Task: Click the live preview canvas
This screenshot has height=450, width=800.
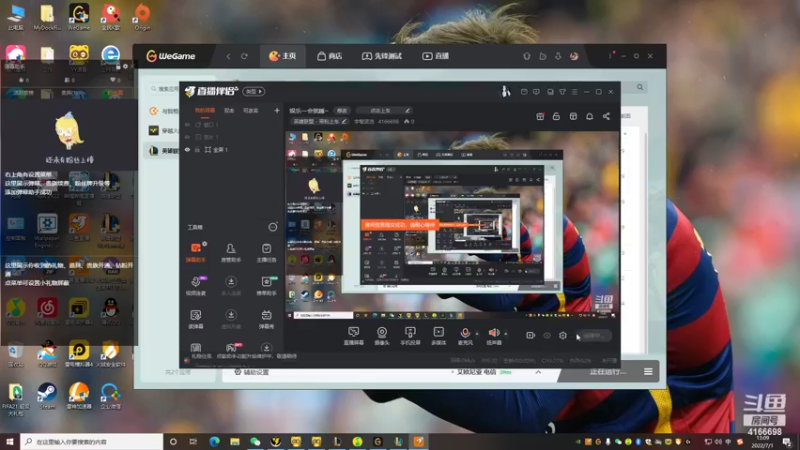Action: point(452,225)
